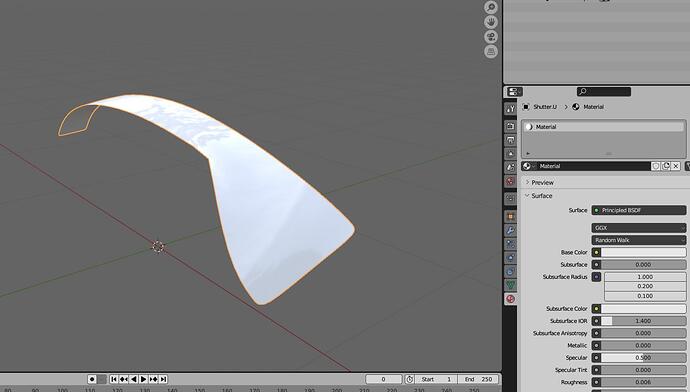Toggle fake user shield for Material
The height and width of the screenshot is (392, 690).
656,166
